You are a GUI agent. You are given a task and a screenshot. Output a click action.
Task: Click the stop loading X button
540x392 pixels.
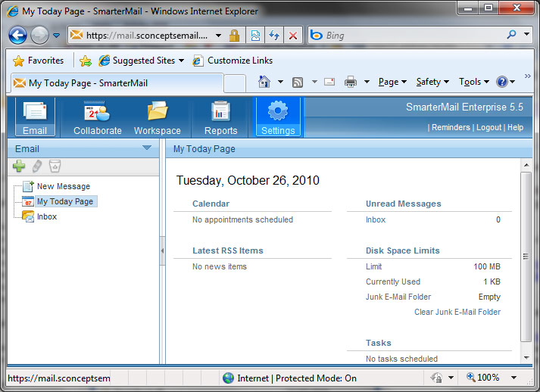[293, 36]
